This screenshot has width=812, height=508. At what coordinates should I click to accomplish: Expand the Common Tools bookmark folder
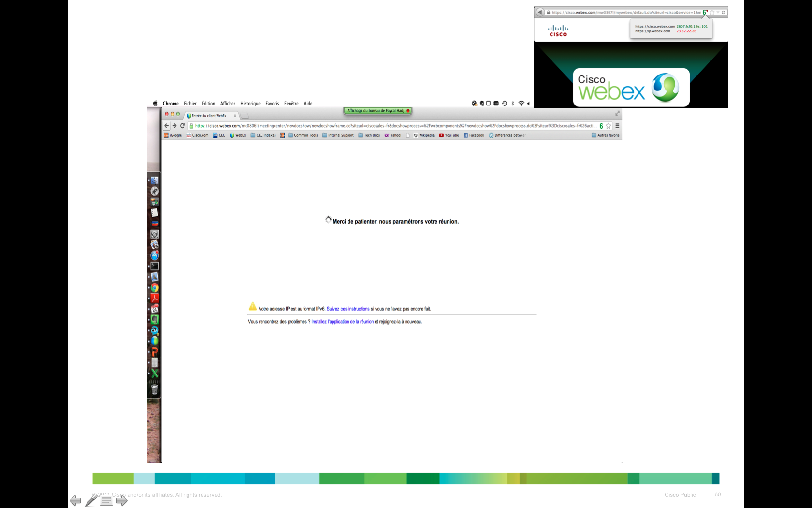point(303,135)
